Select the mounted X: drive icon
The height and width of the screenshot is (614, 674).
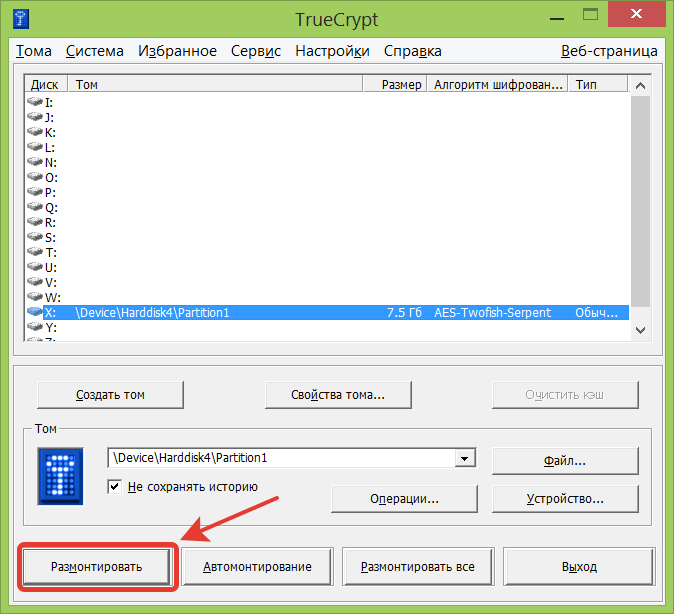click(x=35, y=313)
